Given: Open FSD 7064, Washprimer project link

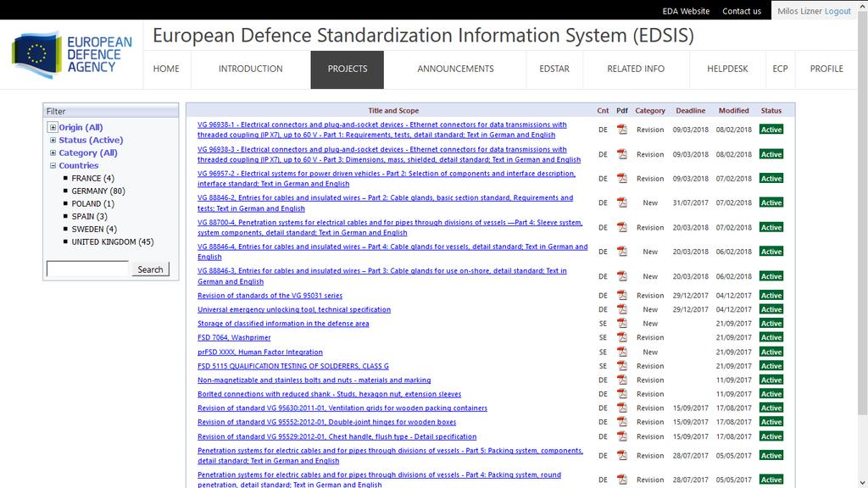Looking at the screenshot, I should [234, 337].
